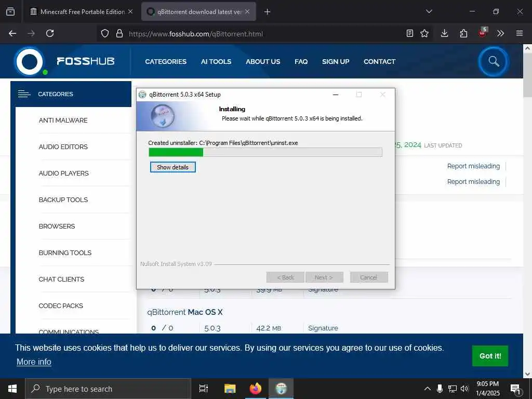Click Type here to search box
The width and height of the screenshot is (532, 399).
[108, 389]
